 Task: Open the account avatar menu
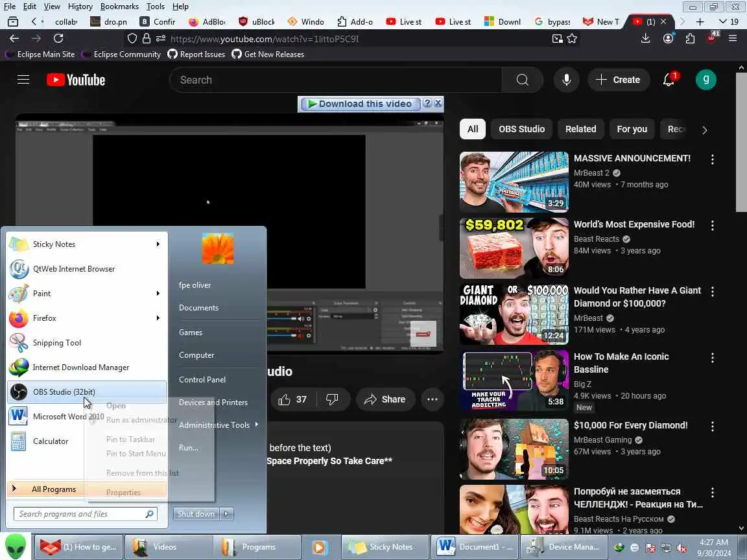coord(705,80)
